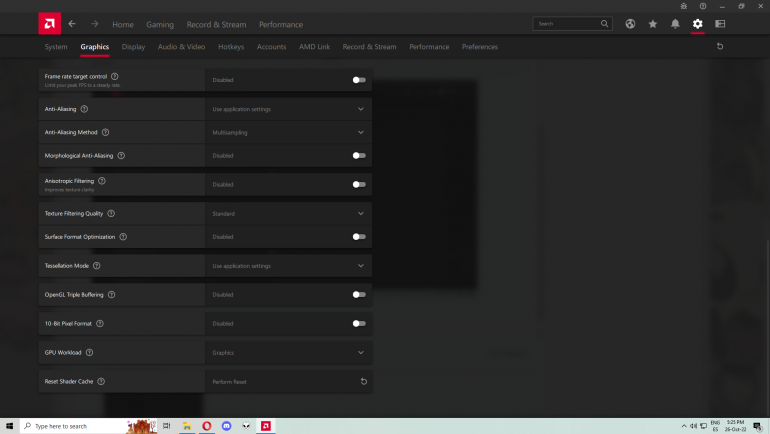Click AMD Software taskbar icon

[266, 426]
